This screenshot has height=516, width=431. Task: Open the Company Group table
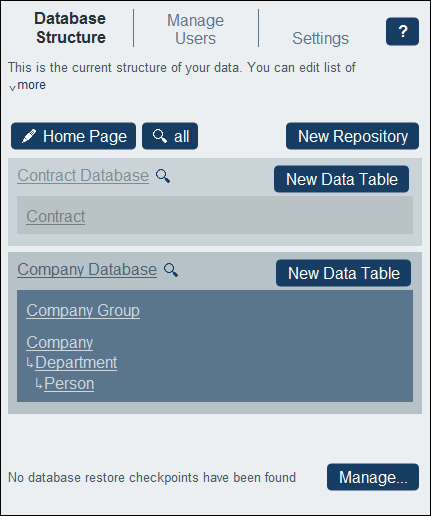tap(83, 311)
